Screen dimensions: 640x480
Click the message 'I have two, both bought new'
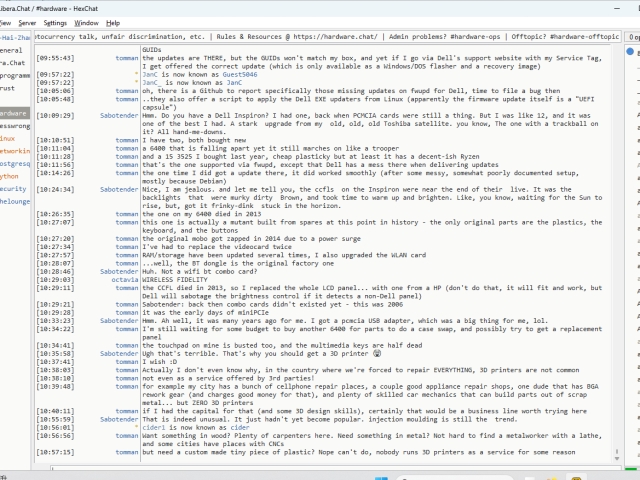pyautogui.click(x=194, y=140)
